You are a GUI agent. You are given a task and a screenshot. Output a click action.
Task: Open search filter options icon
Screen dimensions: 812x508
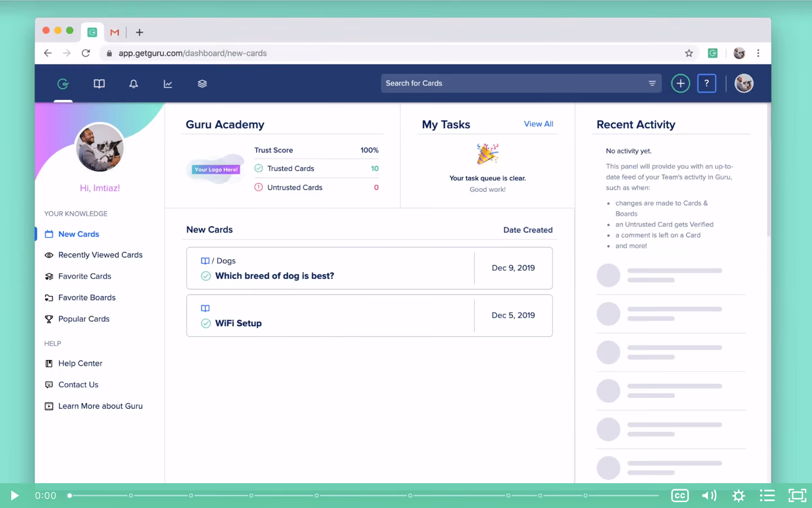[652, 84]
